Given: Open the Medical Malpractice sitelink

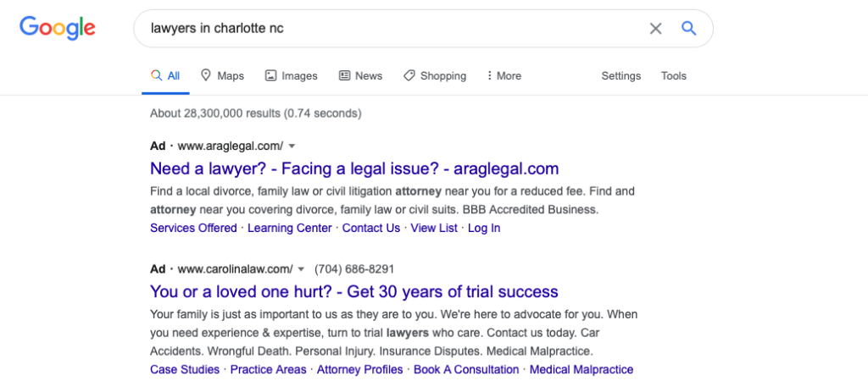Looking at the screenshot, I should pyautogui.click(x=581, y=369).
